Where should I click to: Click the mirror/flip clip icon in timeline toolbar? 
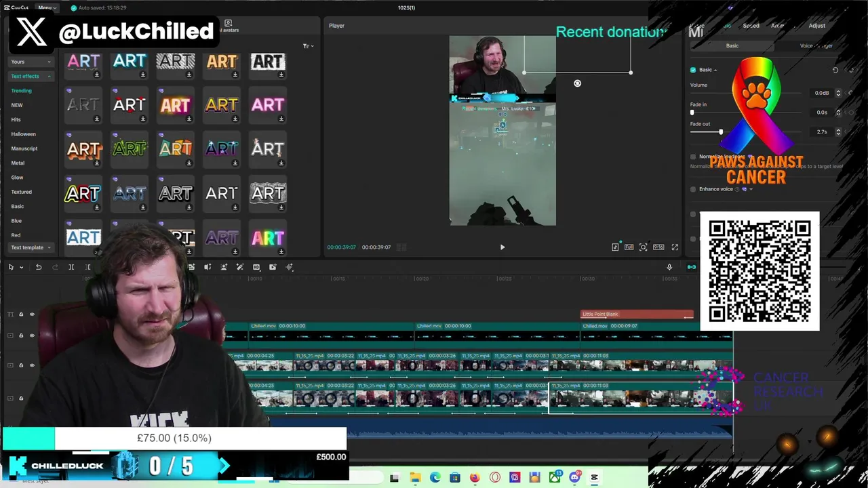click(x=208, y=267)
